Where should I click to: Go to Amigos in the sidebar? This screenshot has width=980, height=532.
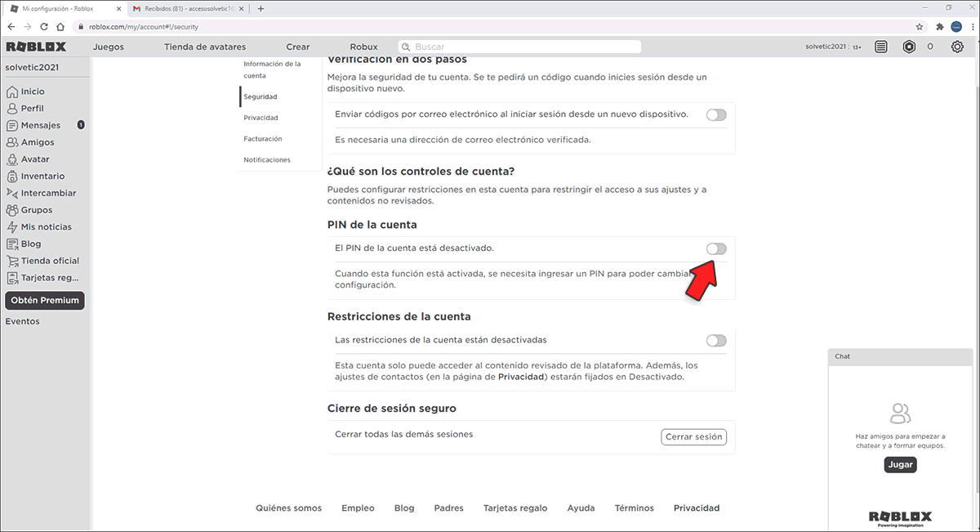(30, 142)
